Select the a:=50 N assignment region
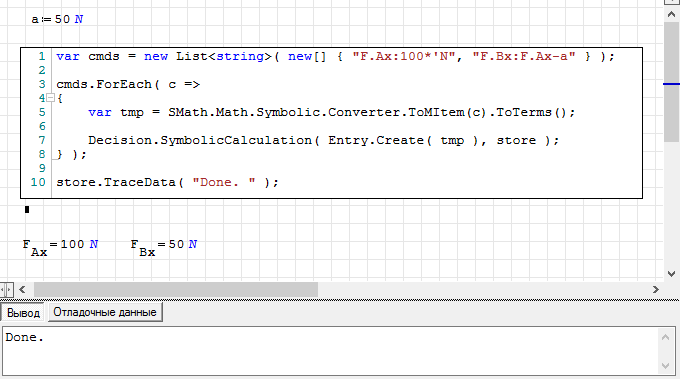 [x=57, y=19]
